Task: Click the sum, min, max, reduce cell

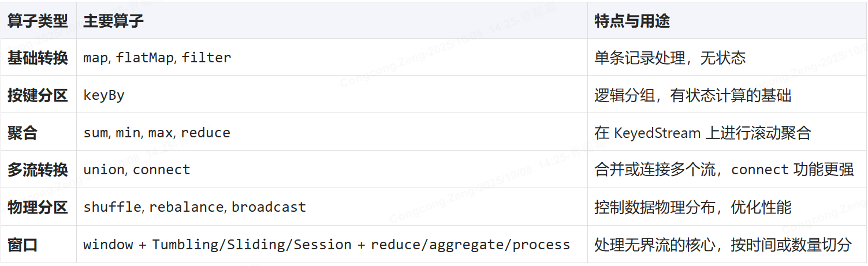Action: pyautogui.click(x=157, y=133)
